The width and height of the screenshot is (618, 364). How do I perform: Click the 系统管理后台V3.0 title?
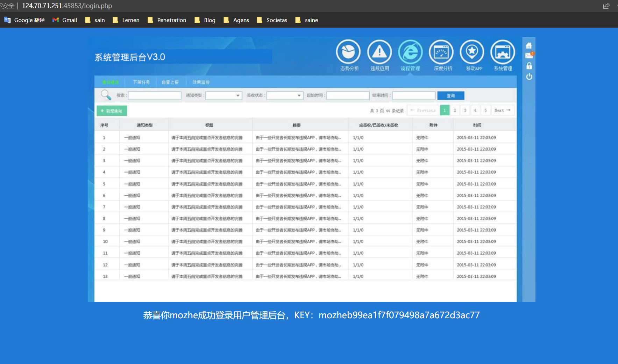(130, 57)
